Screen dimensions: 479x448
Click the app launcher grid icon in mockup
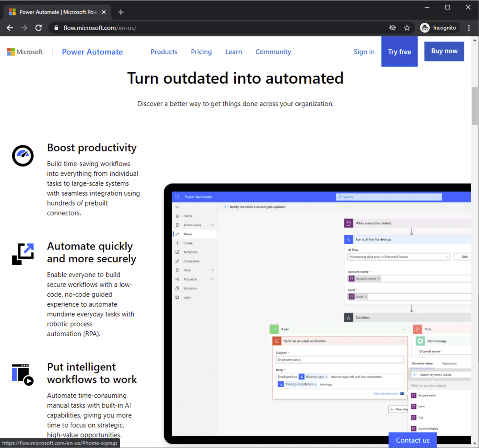[x=177, y=197]
